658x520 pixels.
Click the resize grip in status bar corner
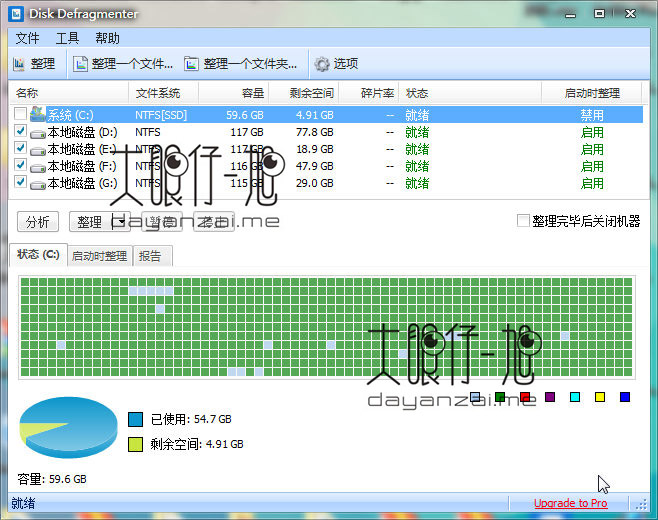[642, 504]
